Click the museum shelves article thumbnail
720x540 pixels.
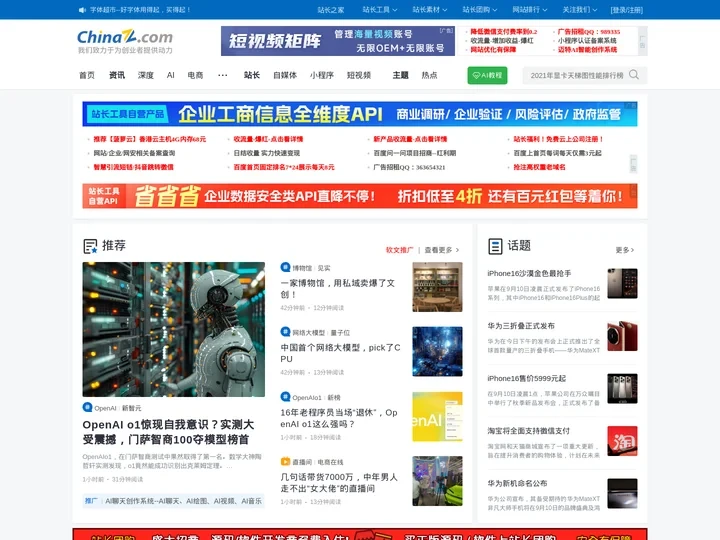tap(437, 287)
